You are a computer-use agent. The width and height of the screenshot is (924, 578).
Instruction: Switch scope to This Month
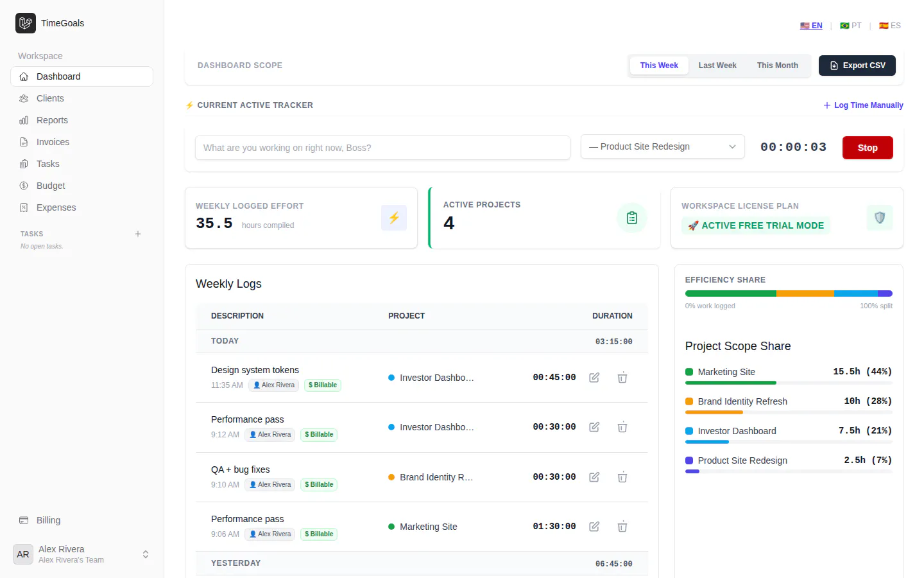tap(778, 66)
